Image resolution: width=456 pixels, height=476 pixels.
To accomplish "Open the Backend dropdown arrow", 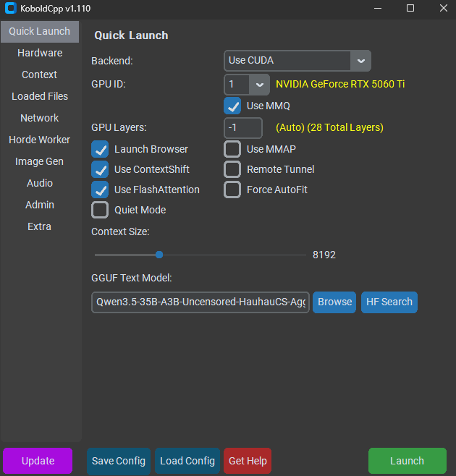I will 360,61.
